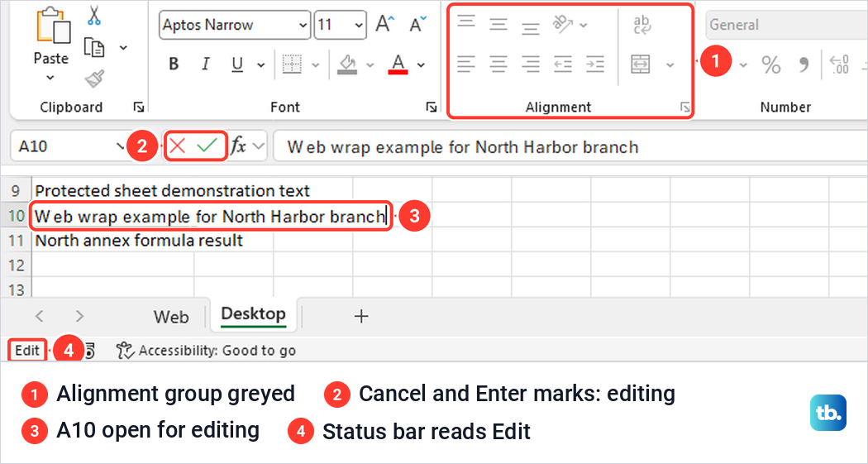Expand the Borders options arrow
This screenshot has height=464, width=868.
pyautogui.click(x=316, y=65)
